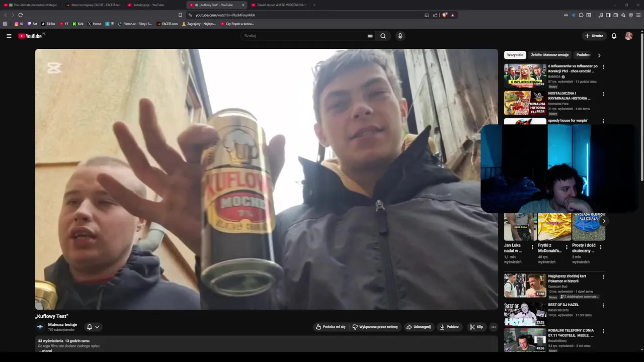644x362 pixels.
Task: Open the Najgłupszy złodziej kart Pokemon thumbnail
Action: 525,286
